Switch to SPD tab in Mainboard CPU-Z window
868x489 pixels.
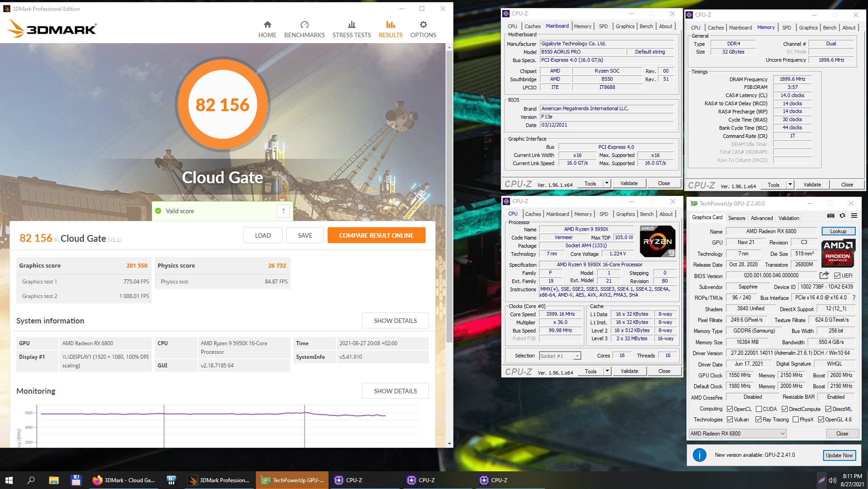click(603, 26)
